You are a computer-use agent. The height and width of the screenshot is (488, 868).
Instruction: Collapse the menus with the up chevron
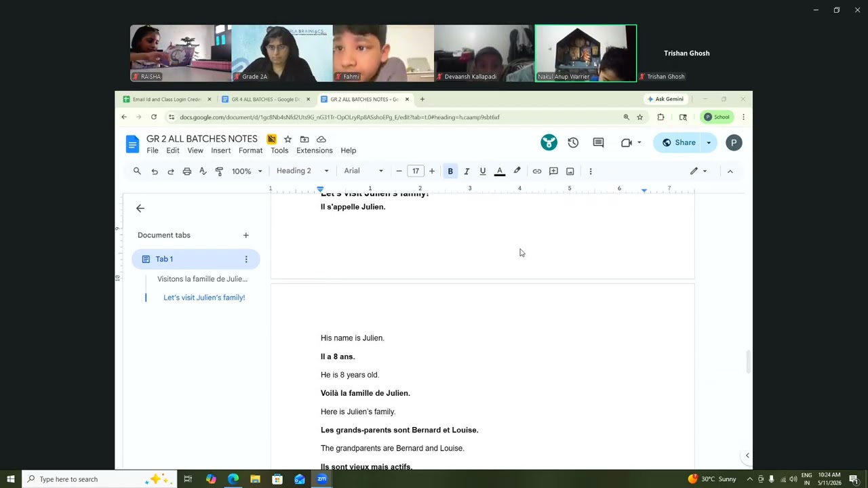730,171
